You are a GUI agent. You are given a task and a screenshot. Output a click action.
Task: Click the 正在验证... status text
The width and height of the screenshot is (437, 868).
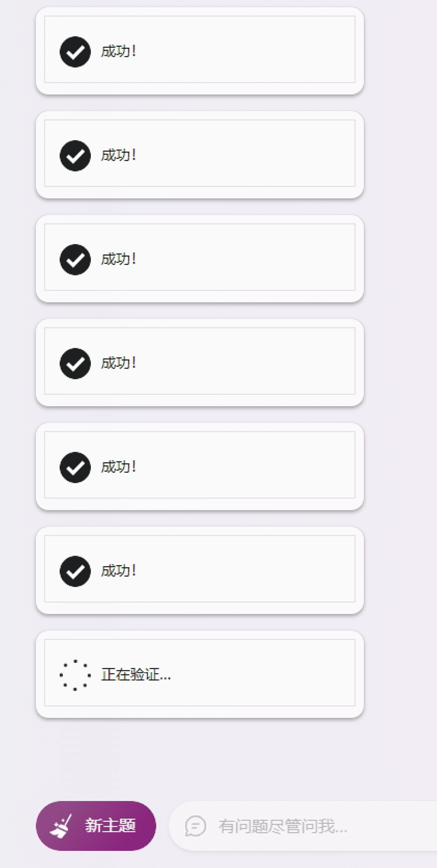coord(135,674)
